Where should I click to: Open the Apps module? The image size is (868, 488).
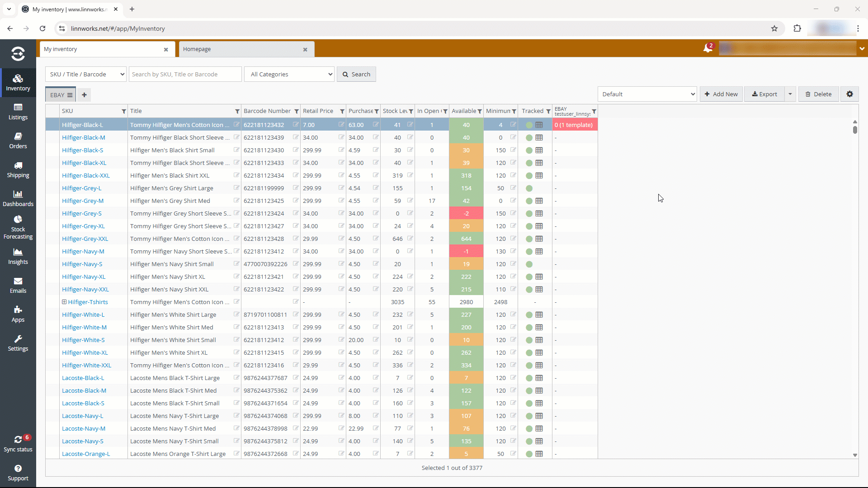18,314
